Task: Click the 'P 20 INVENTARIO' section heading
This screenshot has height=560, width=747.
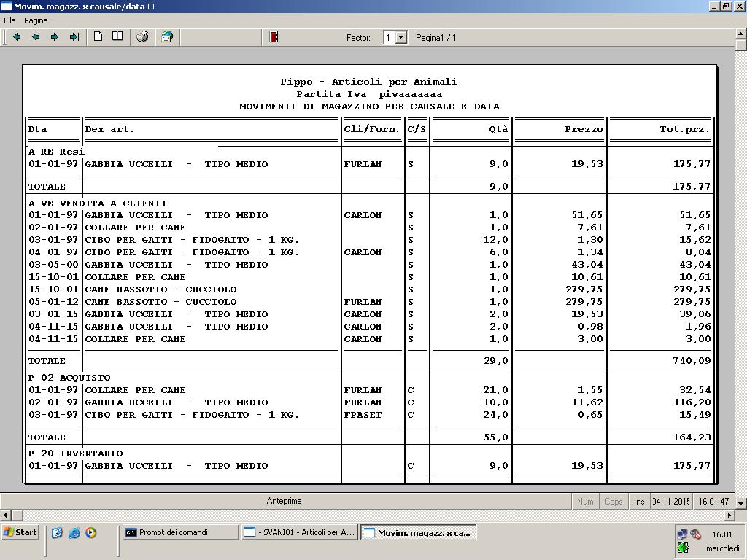Action: (x=76, y=454)
